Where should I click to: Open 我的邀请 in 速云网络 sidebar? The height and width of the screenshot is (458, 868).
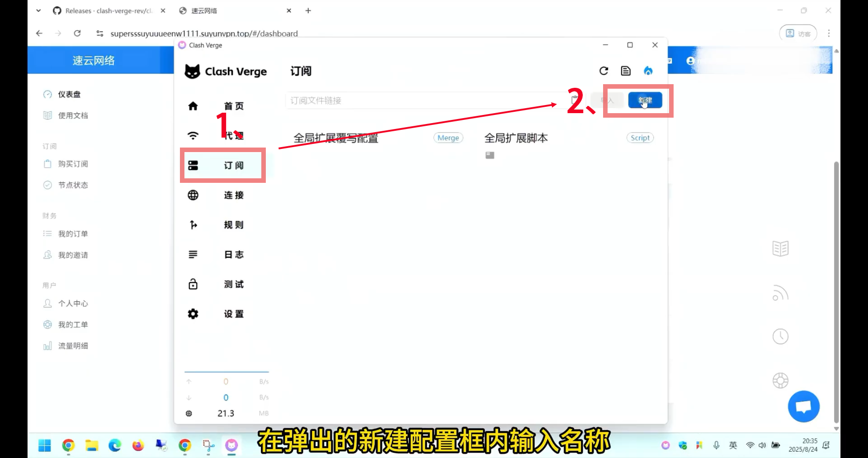pos(73,255)
